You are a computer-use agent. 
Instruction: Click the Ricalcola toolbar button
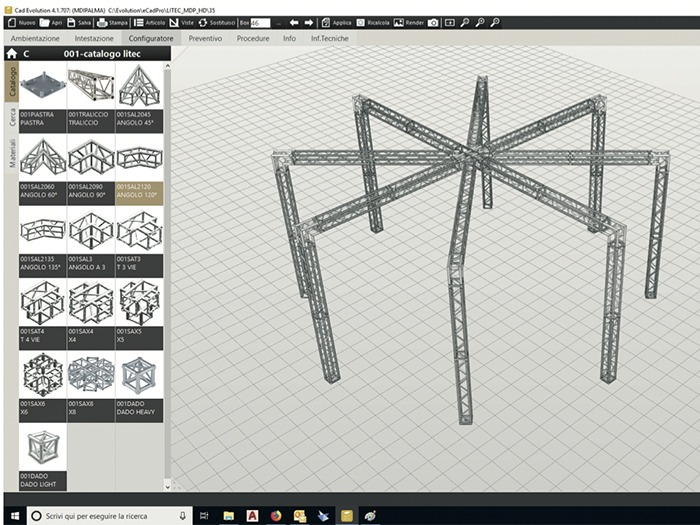372,22
